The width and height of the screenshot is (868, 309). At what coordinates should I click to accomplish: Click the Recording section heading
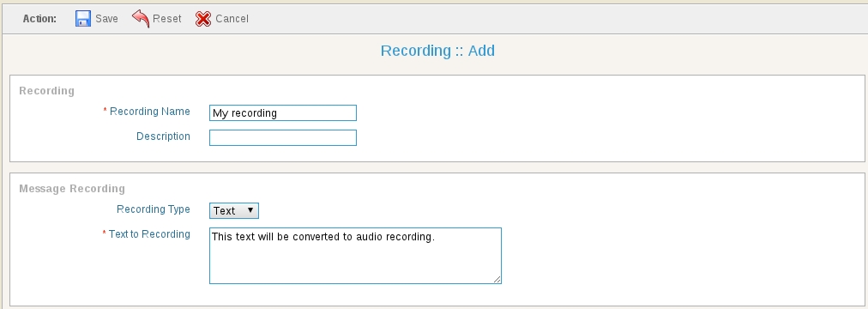46,91
